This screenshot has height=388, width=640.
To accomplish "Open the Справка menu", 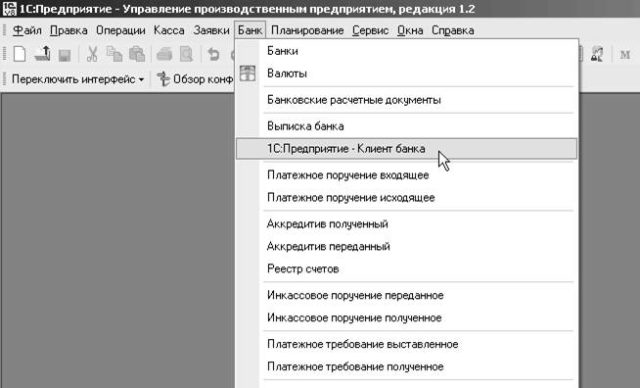I will (453, 31).
